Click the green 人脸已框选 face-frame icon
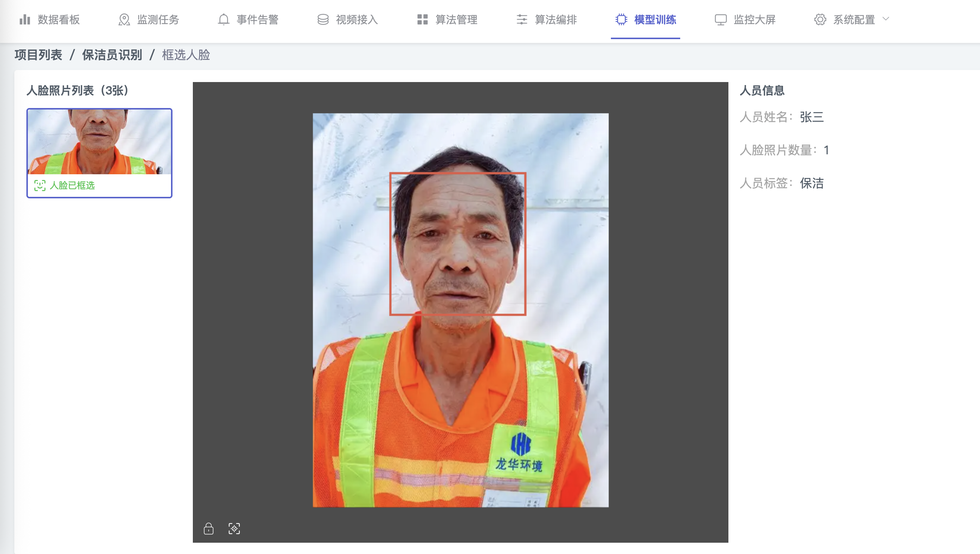 40,185
